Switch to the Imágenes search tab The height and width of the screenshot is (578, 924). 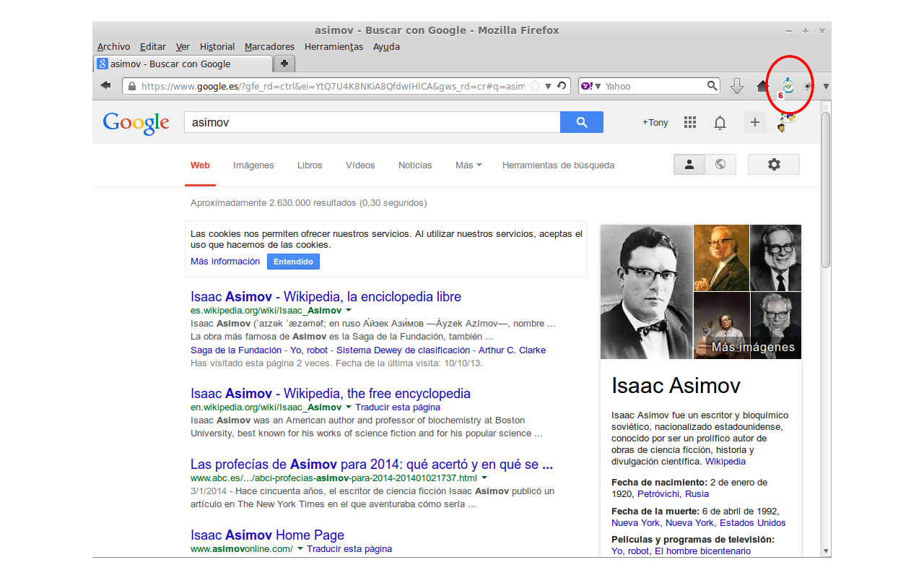point(253,165)
